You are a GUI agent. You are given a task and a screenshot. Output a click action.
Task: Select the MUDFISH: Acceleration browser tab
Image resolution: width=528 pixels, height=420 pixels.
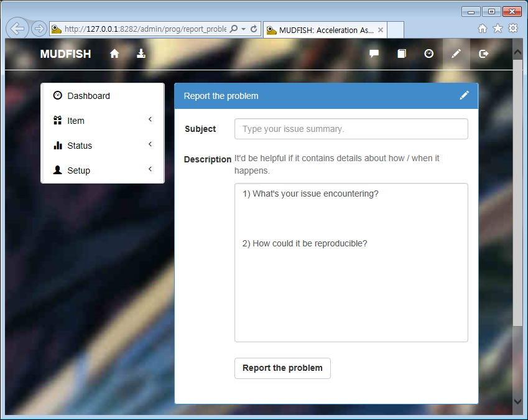pos(323,30)
